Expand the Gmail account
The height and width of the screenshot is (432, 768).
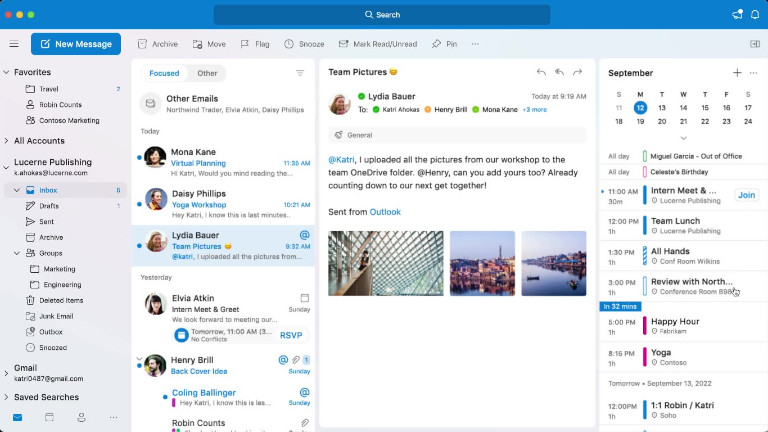pyautogui.click(x=6, y=373)
